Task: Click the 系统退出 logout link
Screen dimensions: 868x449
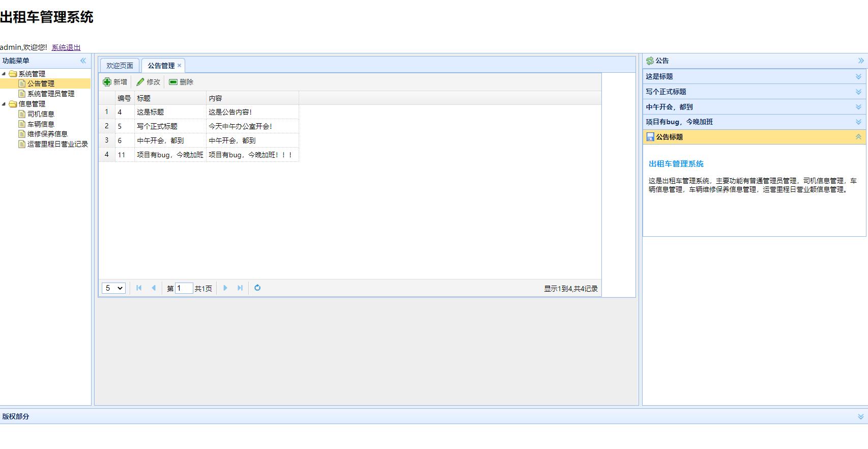Action: tap(66, 47)
